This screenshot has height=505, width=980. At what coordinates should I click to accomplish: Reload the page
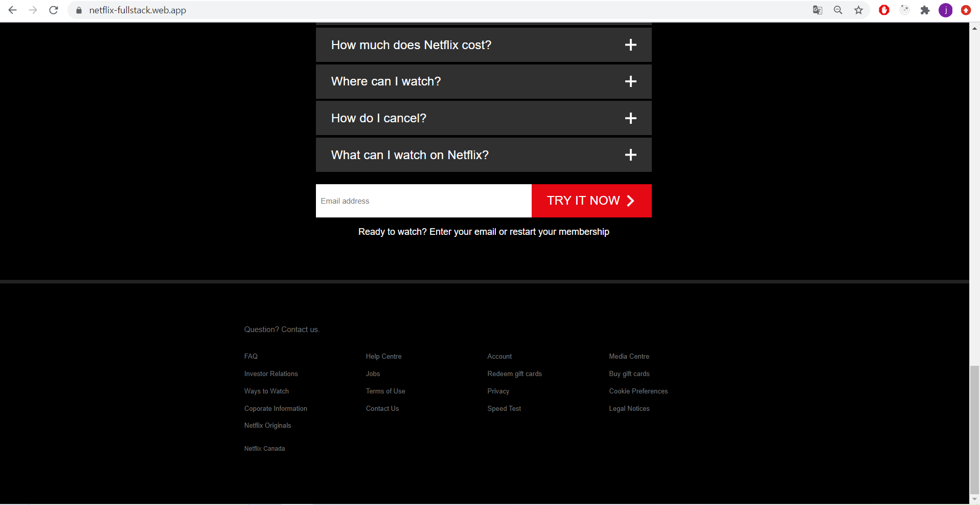54,10
